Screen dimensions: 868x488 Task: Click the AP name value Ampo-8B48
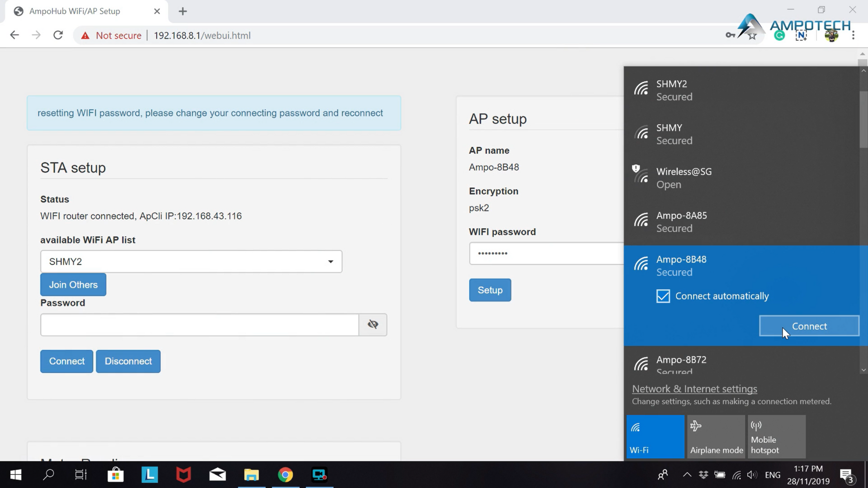pos(494,167)
